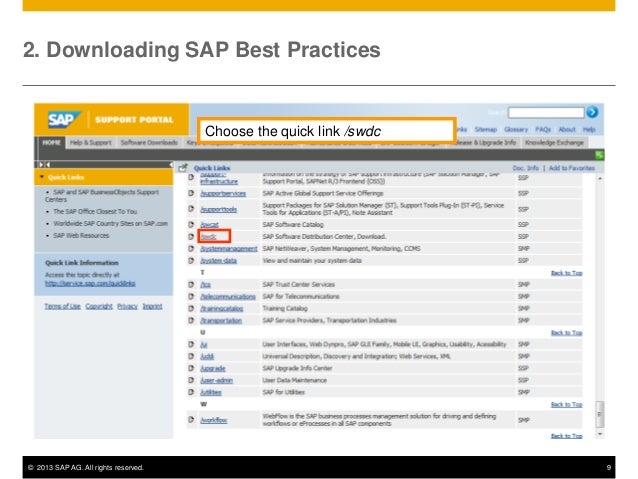Open the HOME tab
Image resolution: width=638 pixels, height=479 pixels.
[x=51, y=142]
